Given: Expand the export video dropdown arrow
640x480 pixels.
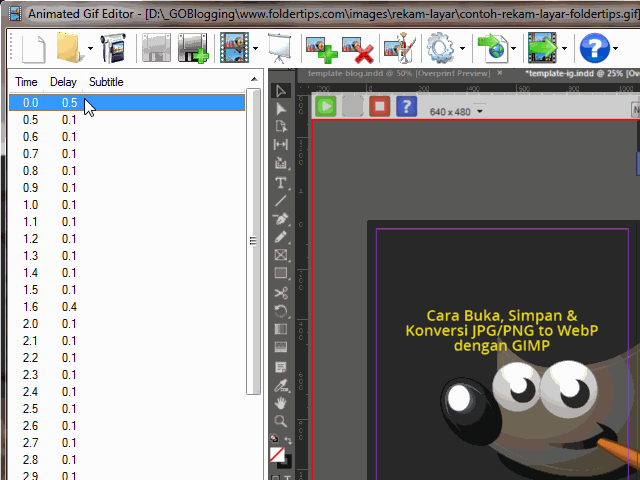Looking at the screenshot, I should 564,49.
